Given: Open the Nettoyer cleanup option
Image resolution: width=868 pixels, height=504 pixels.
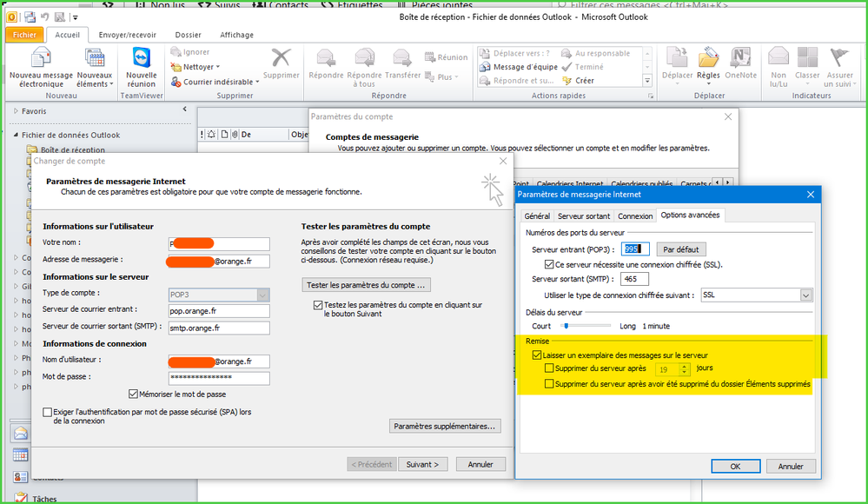Looking at the screenshot, I should click(195, 66).
